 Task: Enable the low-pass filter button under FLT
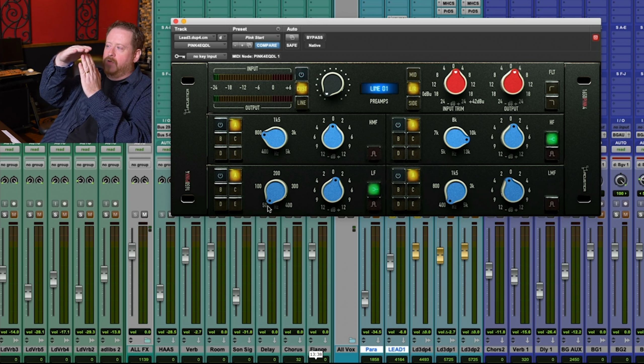pyautogui.click(x=552, y=102)
